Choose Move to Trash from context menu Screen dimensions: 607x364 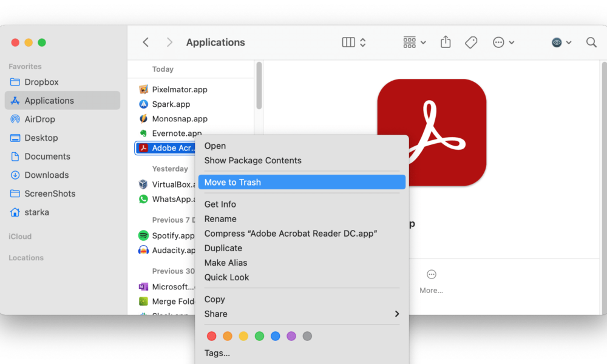tap(302, 182)
